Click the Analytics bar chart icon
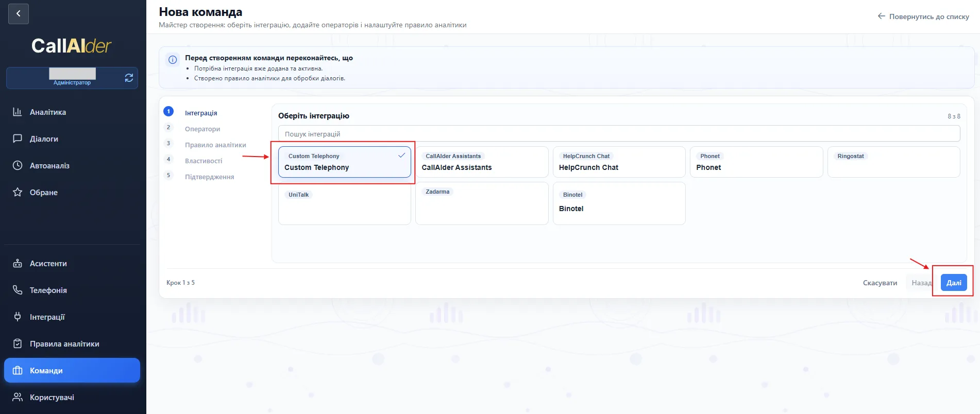The height and width of the screenshot is (414, 980). (x=18, y=112)
